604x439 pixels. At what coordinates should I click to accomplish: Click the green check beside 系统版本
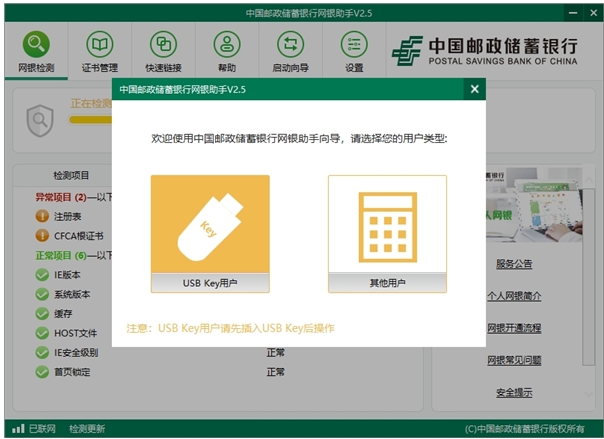(x=42, y=294)
